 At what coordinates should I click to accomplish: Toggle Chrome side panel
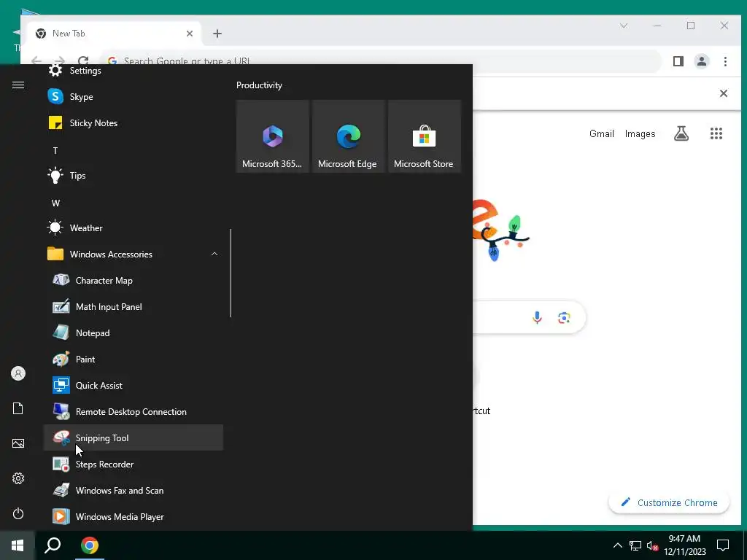pyautogui.click(x=678, y=61)
